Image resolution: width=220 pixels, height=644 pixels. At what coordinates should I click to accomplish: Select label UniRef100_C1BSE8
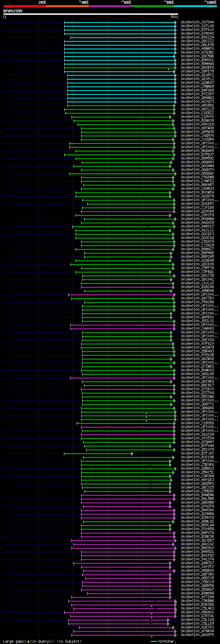[197, 423]
